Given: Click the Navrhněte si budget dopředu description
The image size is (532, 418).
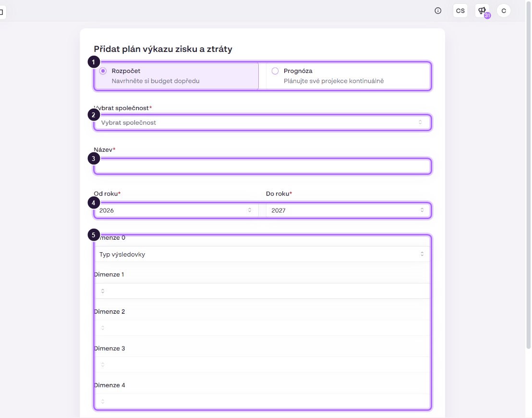Looking at the screenshot, I should coord(156,81).
